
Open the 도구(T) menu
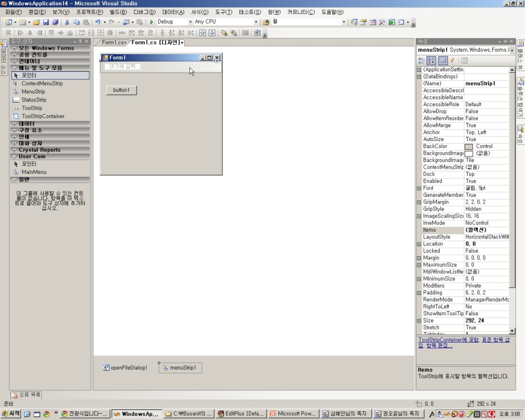click(x=224, y=12)
